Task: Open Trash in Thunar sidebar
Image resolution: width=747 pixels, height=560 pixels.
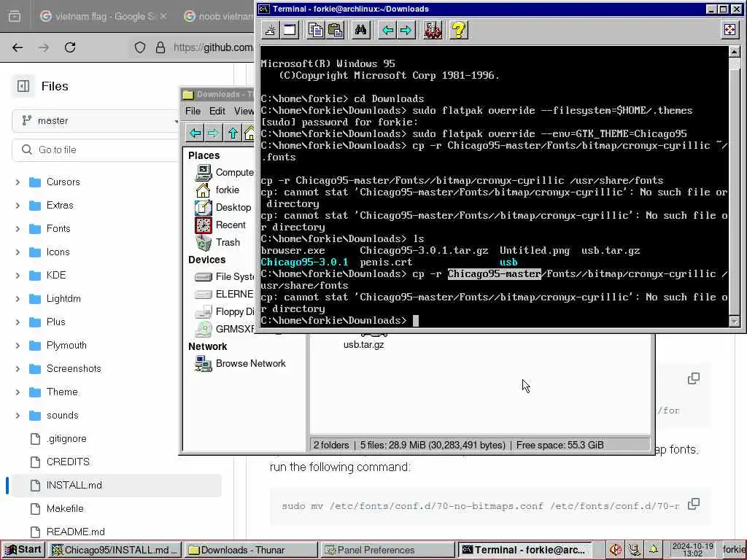Action: point(217,242)
